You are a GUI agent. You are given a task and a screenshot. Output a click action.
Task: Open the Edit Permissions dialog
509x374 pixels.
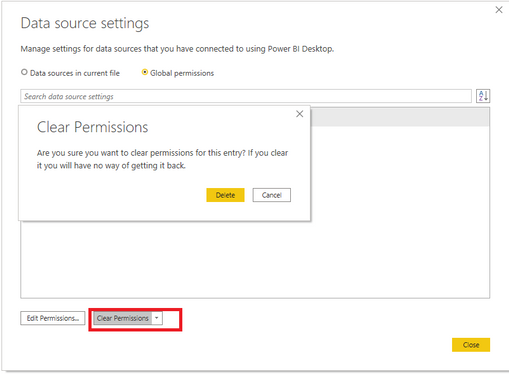tap(53, 318)
